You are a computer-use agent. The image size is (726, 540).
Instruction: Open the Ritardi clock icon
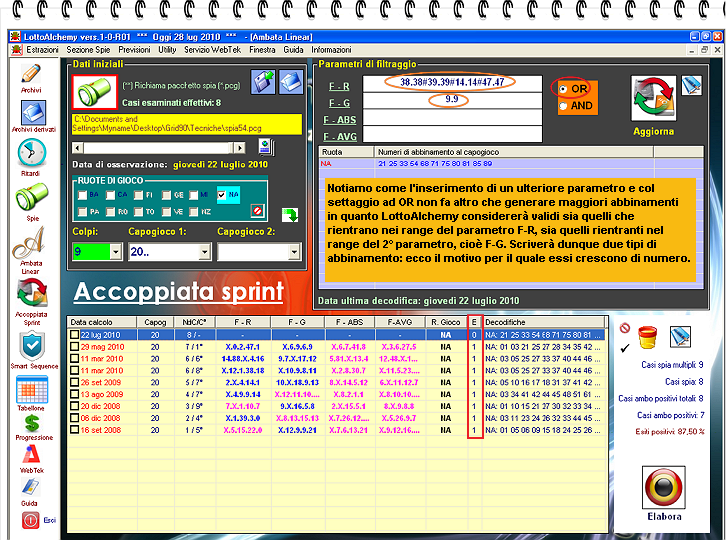31,152
